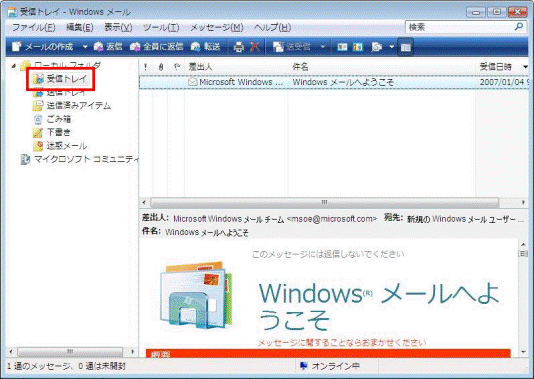Open the ヘルプ(H) menu

pos(272,27)
